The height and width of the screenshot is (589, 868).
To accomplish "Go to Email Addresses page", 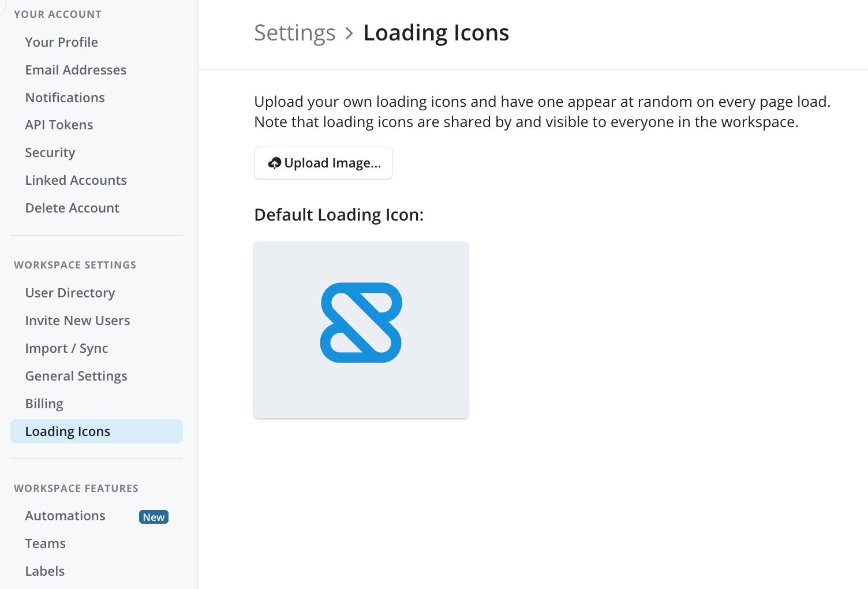I will point(76,70).
